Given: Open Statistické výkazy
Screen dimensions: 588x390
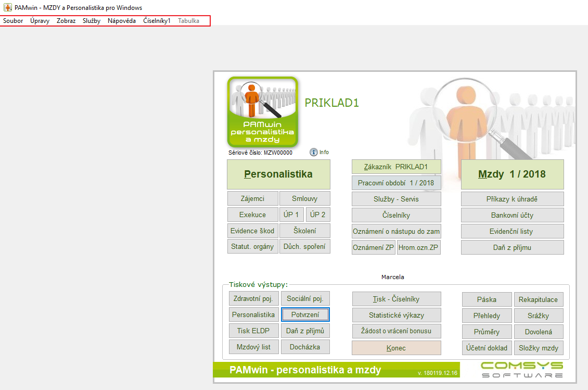Looking at the screenshot, I should [x=397, y=315].
